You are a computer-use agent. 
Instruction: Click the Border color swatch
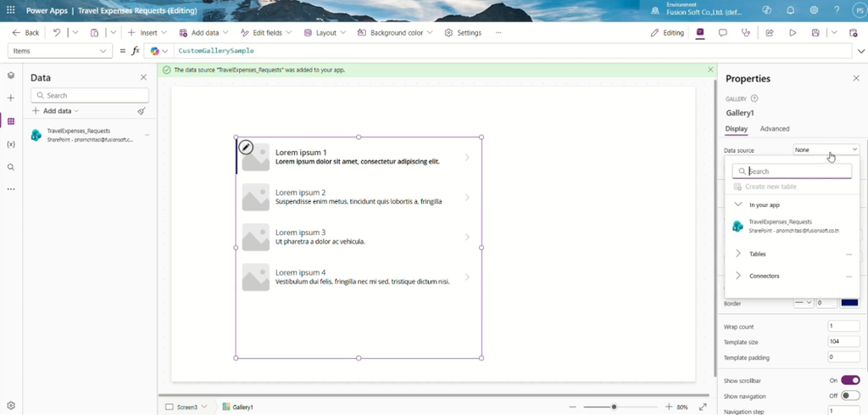(849, 302)
